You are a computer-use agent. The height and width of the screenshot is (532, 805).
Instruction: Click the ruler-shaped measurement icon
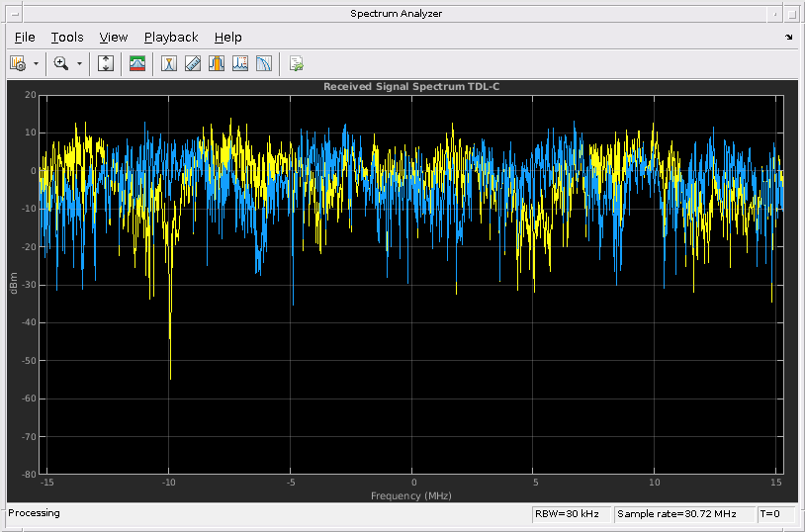click(x=193, y=63)
